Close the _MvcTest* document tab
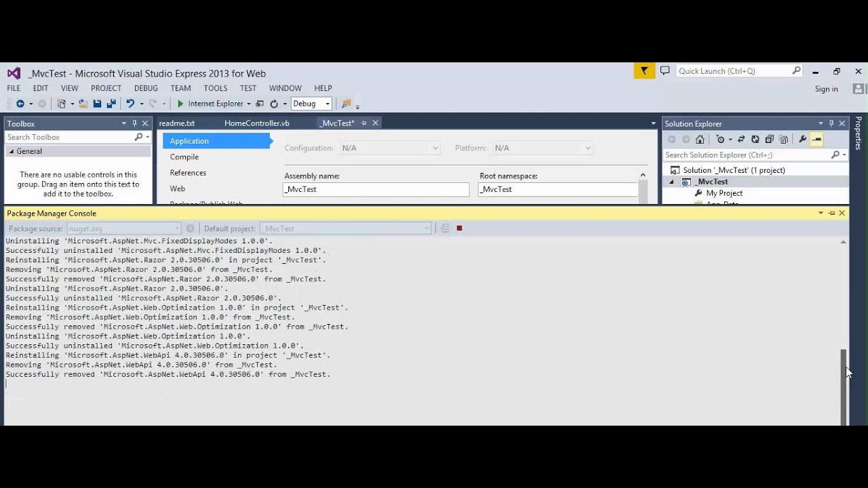868x488 pixels. [x=375, y=123]
